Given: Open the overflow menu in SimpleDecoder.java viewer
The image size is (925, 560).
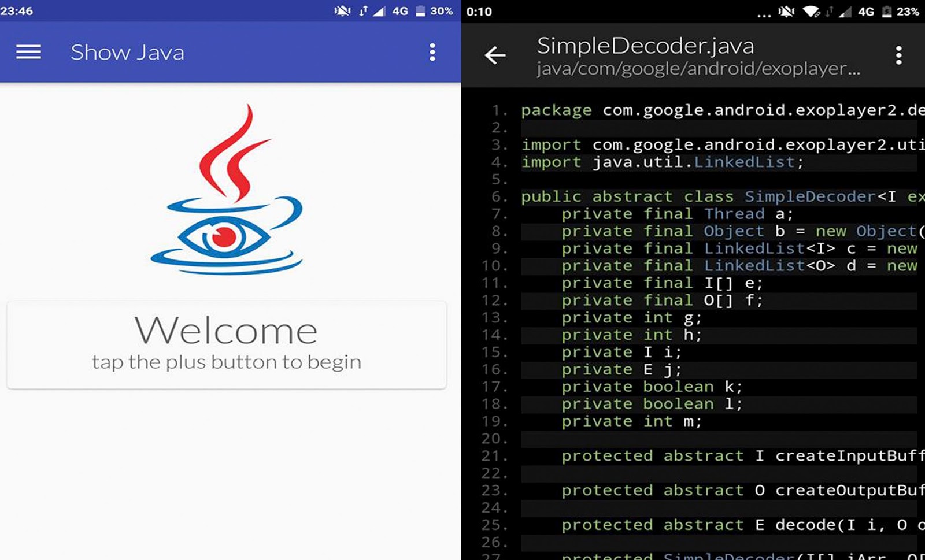Looking at the screenshot, I should point(898,55).
